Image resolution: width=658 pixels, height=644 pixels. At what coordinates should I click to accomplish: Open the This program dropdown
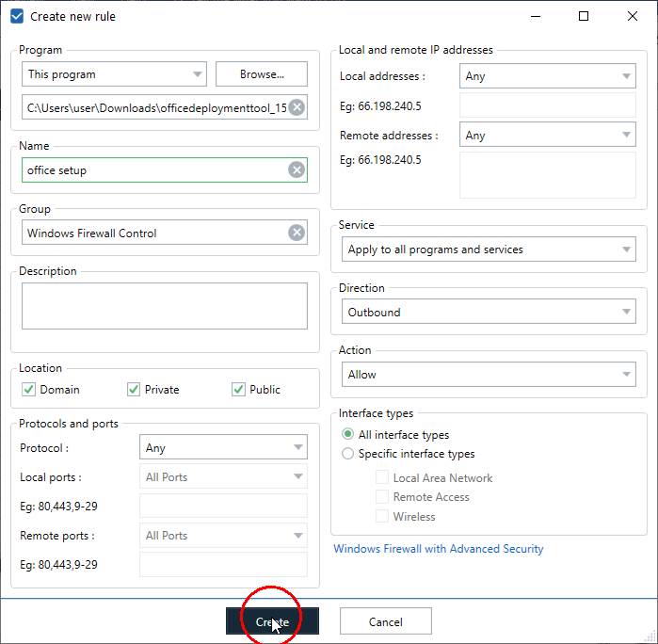(114, 74)
